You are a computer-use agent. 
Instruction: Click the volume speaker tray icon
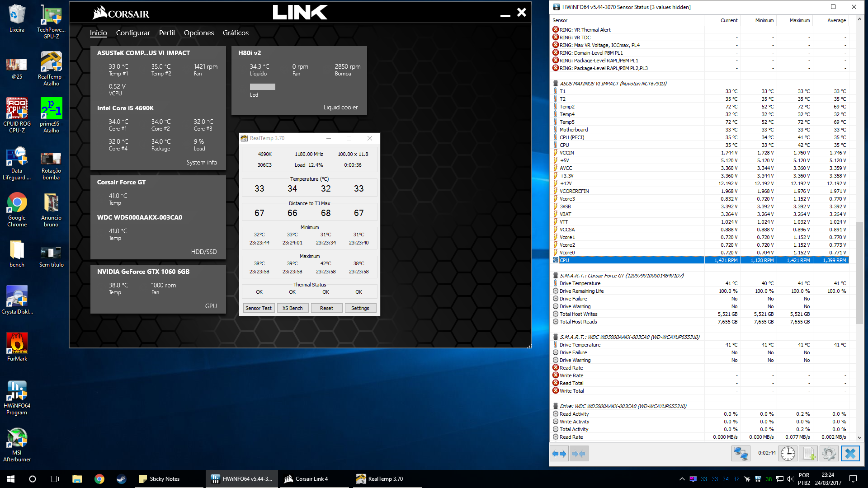coord(790,479)
